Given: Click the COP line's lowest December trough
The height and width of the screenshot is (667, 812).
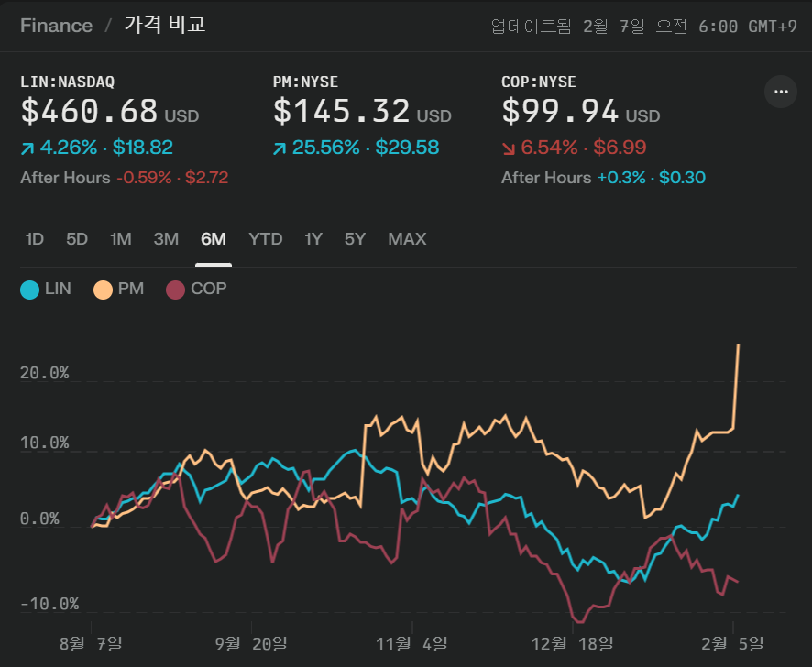Looking at the screenshot, I should click(x=579, y=621).
